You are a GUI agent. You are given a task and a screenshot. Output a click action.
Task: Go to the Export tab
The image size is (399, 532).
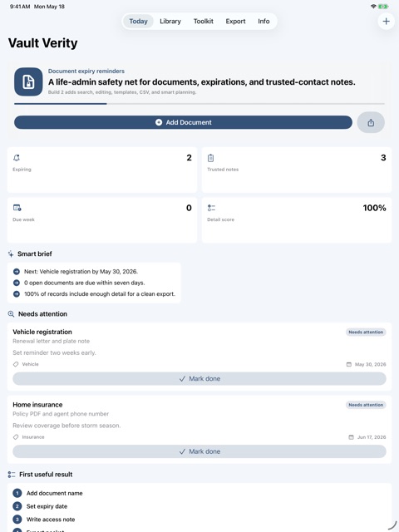click(235, 21)
